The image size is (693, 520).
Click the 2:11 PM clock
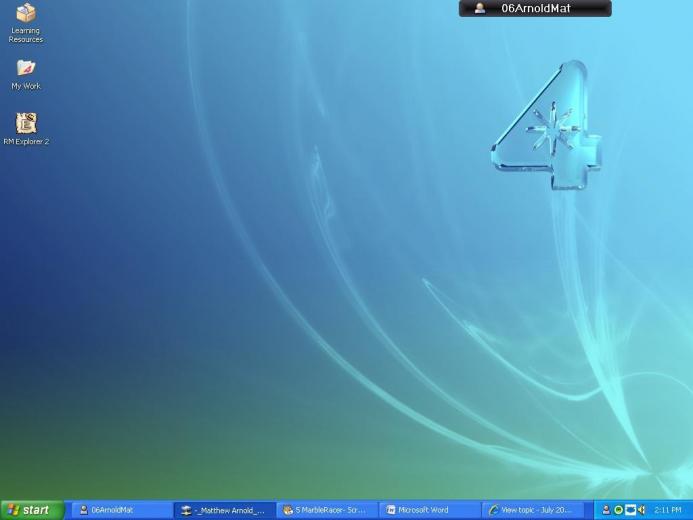[668, 510]
